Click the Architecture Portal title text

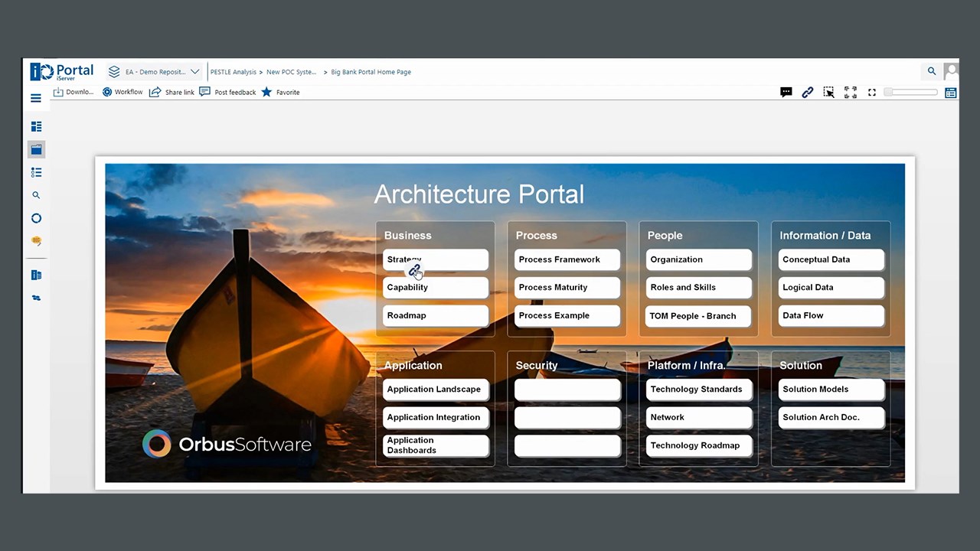[x=479, y=194]
